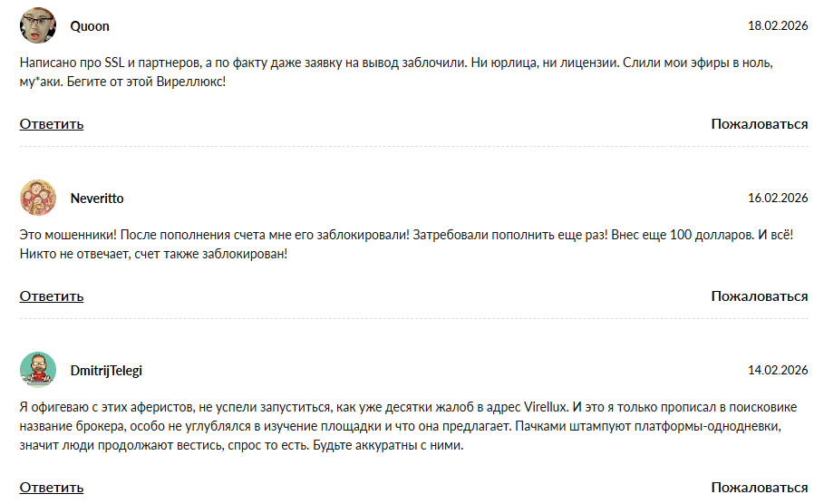Report Neveritto's review via Пожаловаться
824x504 pixels.
[x=759, y=296]
